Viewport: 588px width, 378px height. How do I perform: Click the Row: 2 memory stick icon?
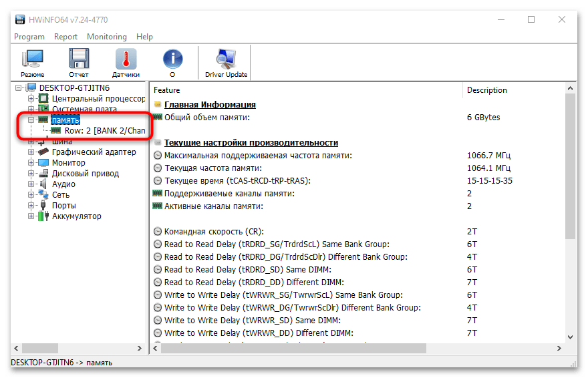click(56, 130)
